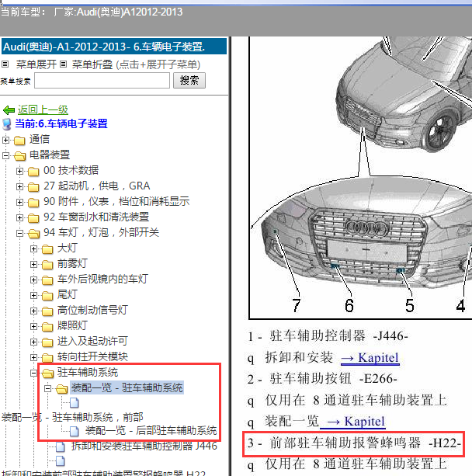Click header Audi(奥迪)-A1-2012-2013- 6.车辆电子装置
Image resolution: width=472 pixels, height=476 pixels.
click(x=114, y=47)
